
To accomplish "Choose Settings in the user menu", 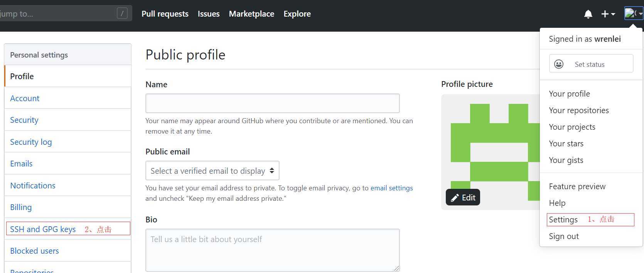I will [563, 220].
